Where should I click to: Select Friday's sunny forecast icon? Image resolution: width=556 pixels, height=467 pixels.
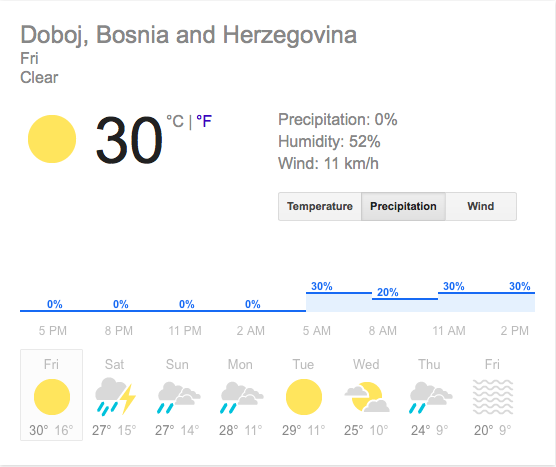coord(52,397)
